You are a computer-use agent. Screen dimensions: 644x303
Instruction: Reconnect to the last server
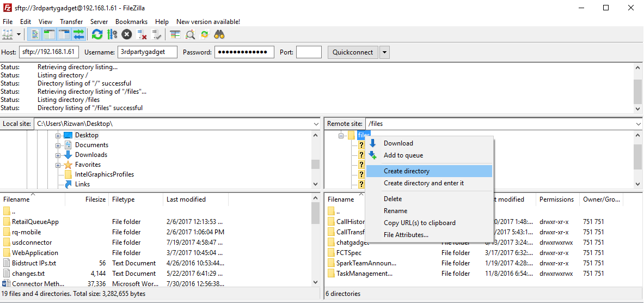pos(157,35)
